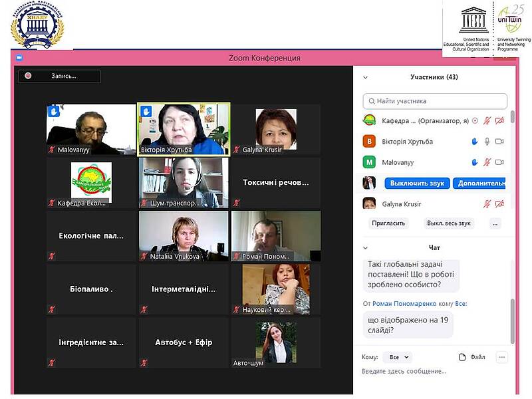Screen dimensions: 532x399
Task: Click the Файл attachment icon in chat
Action: (463, 357)
